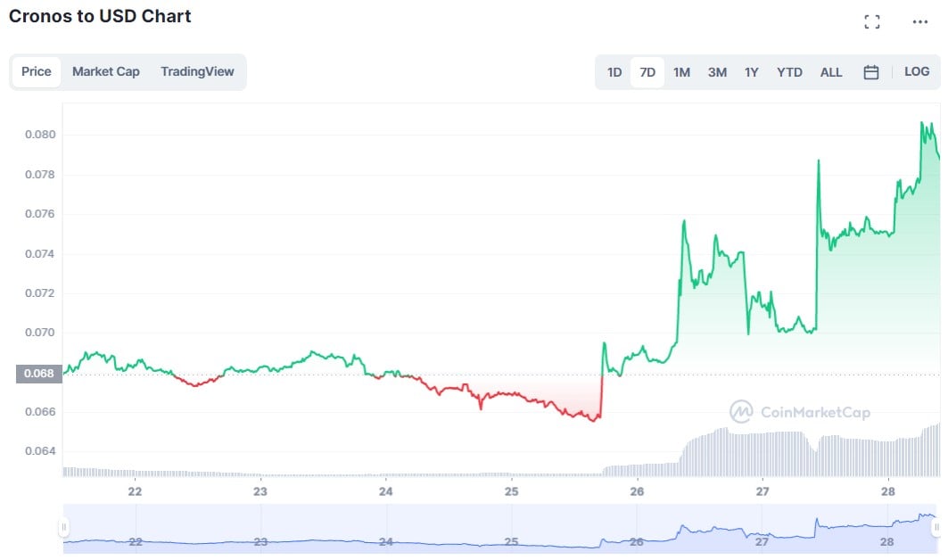948x560 pixels.
Task: Click the highlighted 0.068 price label
Action: [x=37, y=375]
